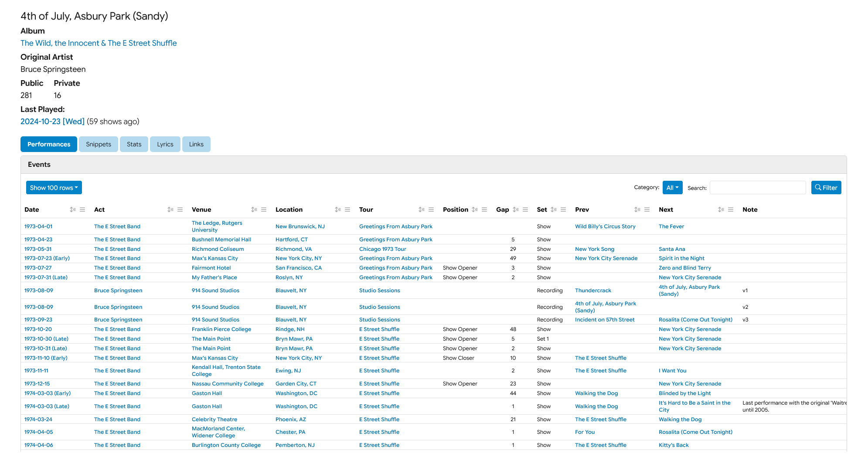View the Lyrics tab
The image size is (868, 463).
tap(165, 144)
